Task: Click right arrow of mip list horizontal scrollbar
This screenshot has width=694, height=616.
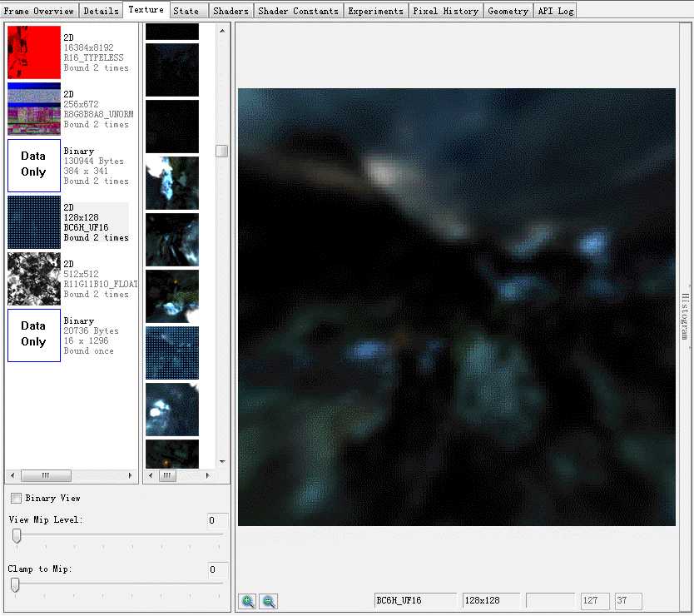Action: coord(207,475)
